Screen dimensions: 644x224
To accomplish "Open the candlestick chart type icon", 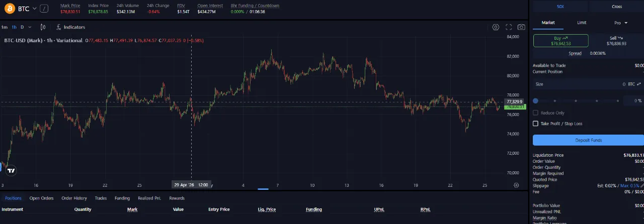I will 43,27.
